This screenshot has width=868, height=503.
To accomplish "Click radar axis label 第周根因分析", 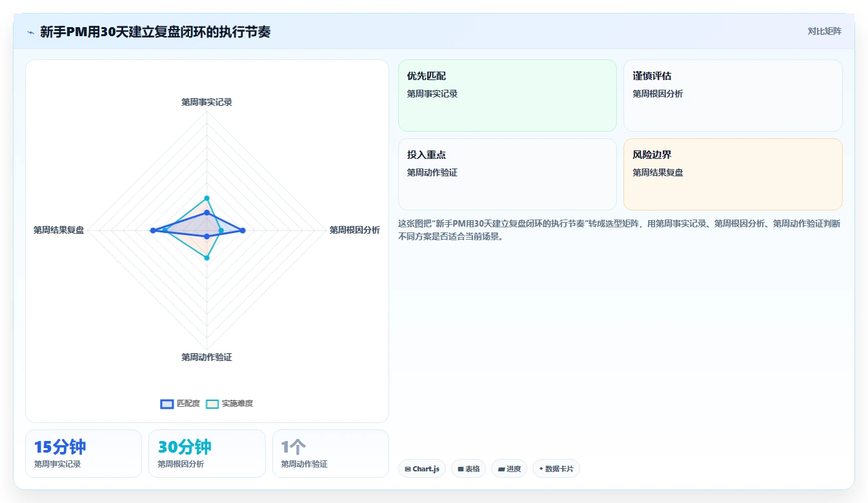I will 355,230.
